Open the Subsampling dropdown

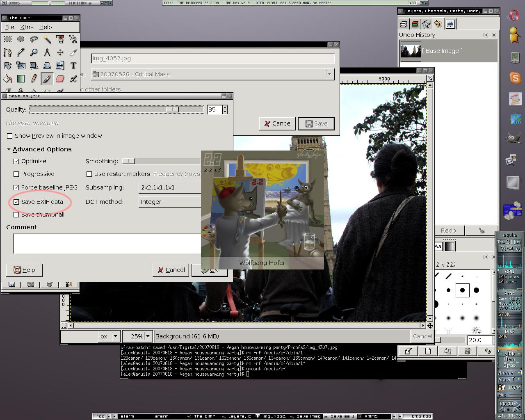[170, 187]
